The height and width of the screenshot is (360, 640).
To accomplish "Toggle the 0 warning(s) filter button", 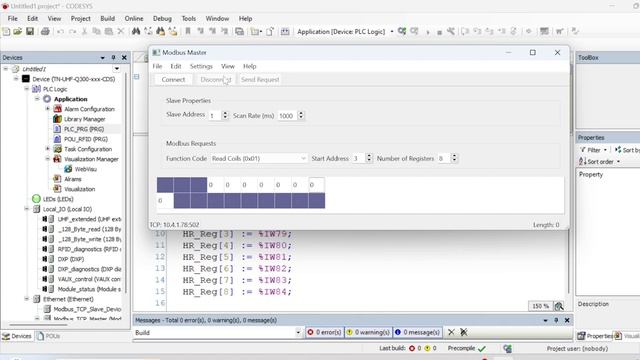I will (x=368, y=332).
